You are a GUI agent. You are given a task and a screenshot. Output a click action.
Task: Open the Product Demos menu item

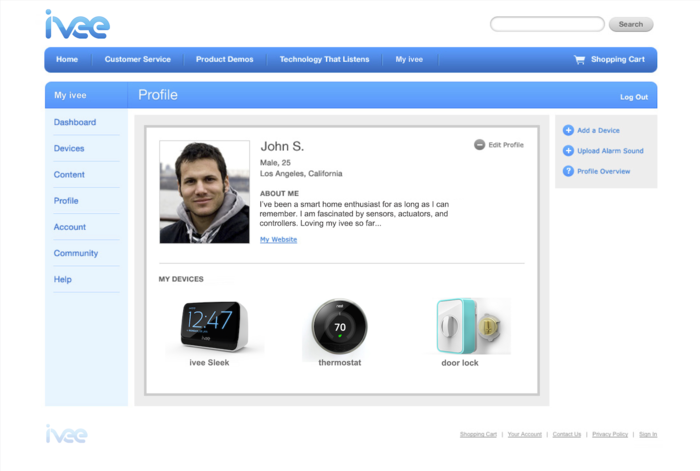pyautogui.click(x=225, y=59)
